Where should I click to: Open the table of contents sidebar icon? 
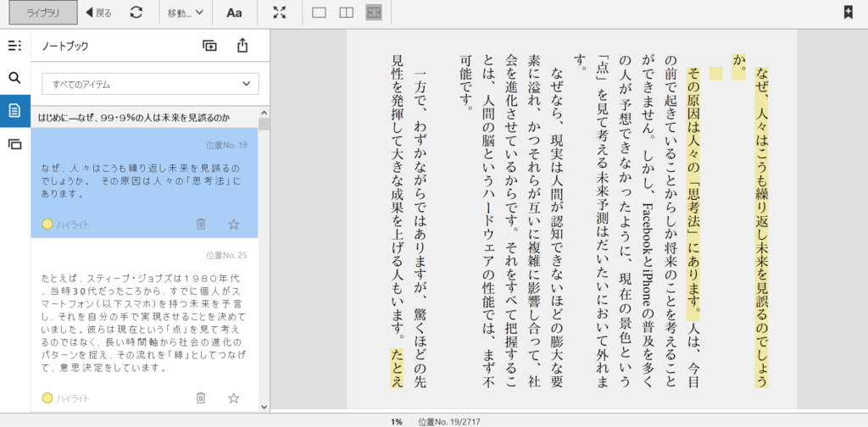(15, 46)
